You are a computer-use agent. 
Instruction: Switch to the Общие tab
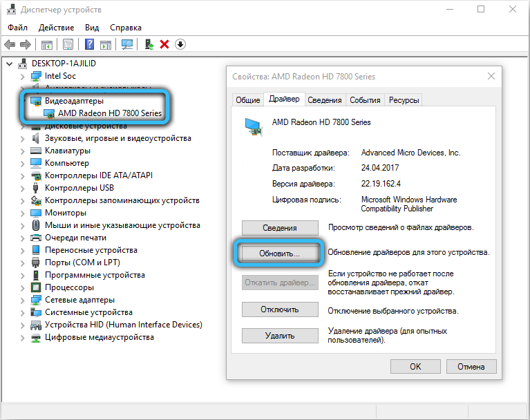coord(248,100)
